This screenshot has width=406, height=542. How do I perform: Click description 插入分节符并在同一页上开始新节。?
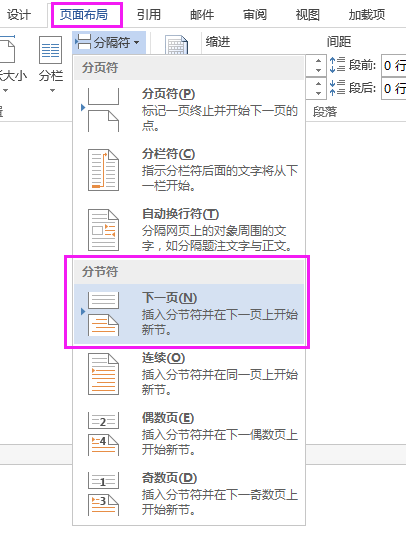(220, 382)
